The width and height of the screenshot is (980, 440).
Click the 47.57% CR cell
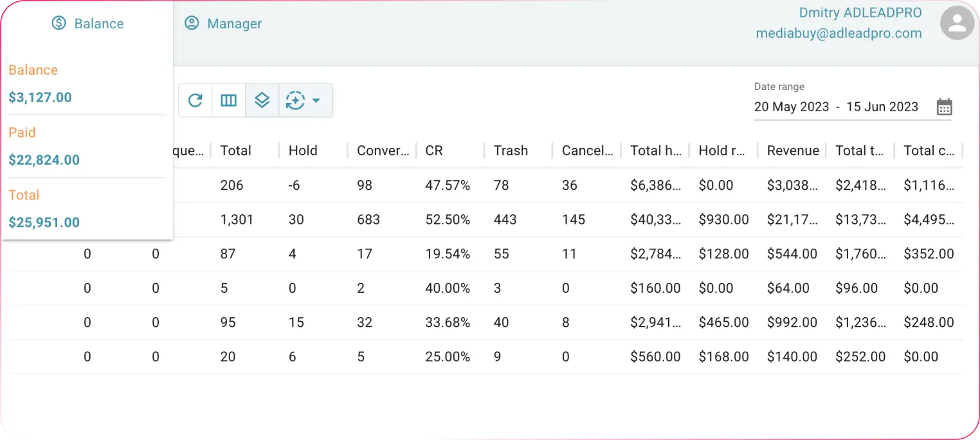pos(448,185)
